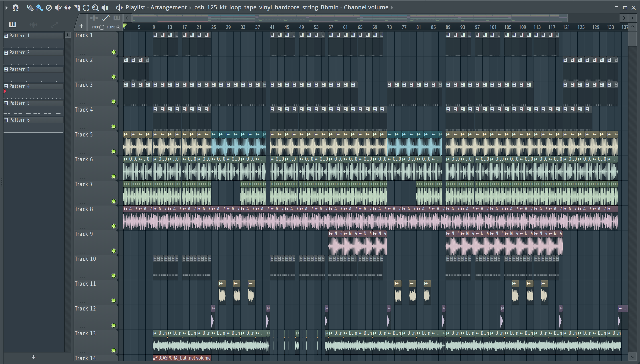640x364 pixels.
Task: Select Pattern 5 in the picker
Action: (34, 103)
